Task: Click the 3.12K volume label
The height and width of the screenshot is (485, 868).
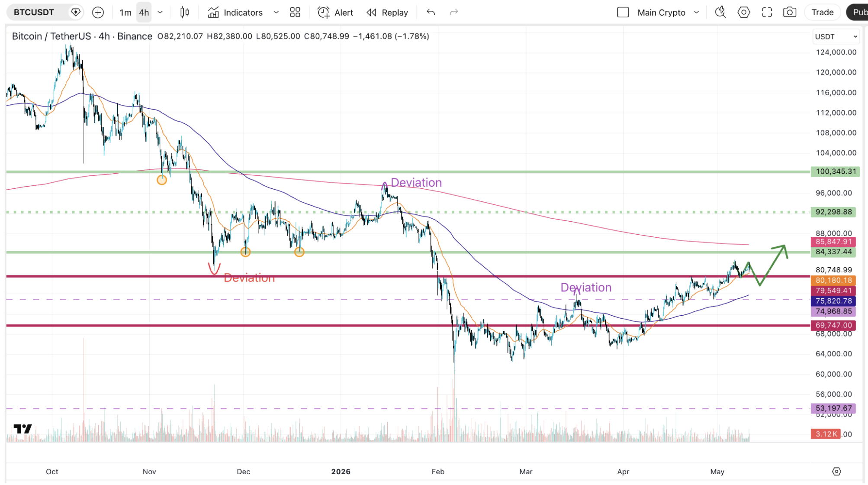Action: [x=826, y=434]
